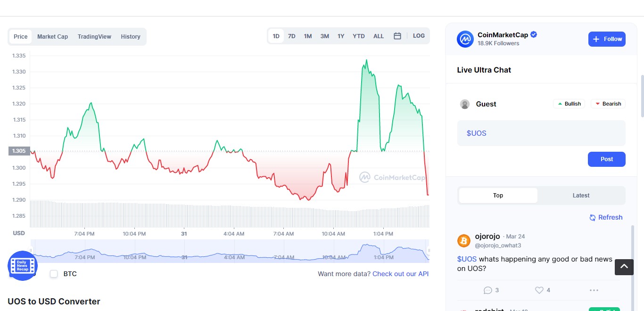Screen dimensions: 644x311
Task: Switch to the TradingView tab
Action: [x=95, y=37]
